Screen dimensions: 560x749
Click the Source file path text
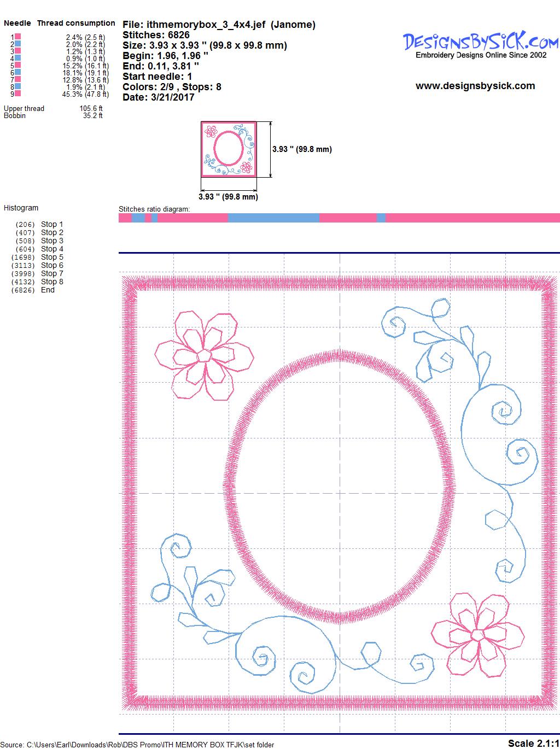[137, 744]
